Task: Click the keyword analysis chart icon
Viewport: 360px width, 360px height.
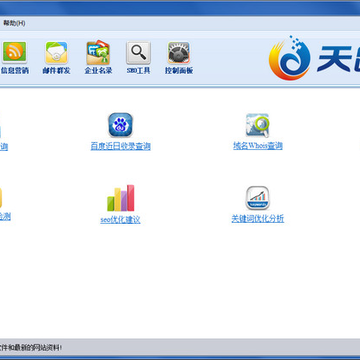Action: click(x=257, y=198)
